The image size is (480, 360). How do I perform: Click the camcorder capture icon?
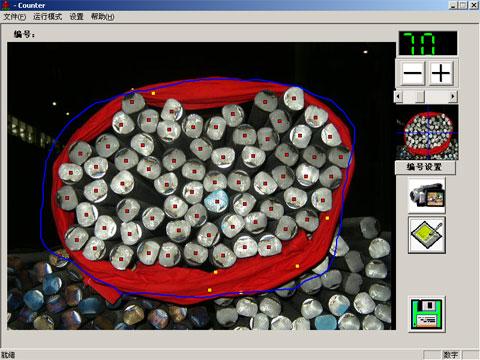tap(427, 195)
